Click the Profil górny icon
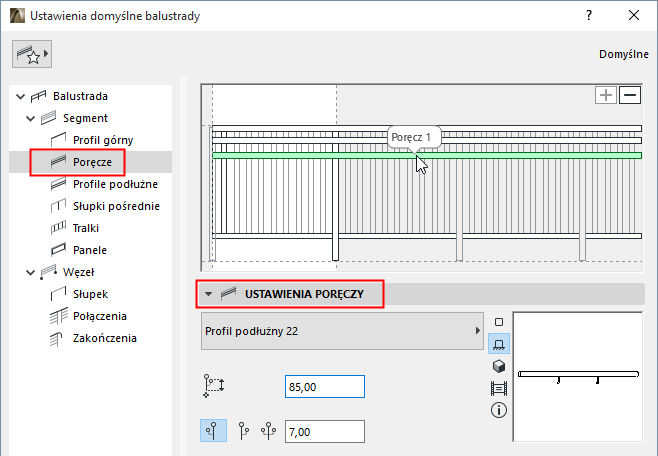This screenshot has height=456, width=658. pyautogui.click(x=58, y=139)
